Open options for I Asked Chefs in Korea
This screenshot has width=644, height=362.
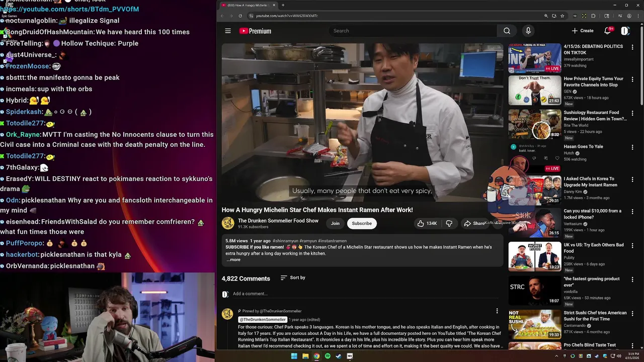(x=632, y=179)
